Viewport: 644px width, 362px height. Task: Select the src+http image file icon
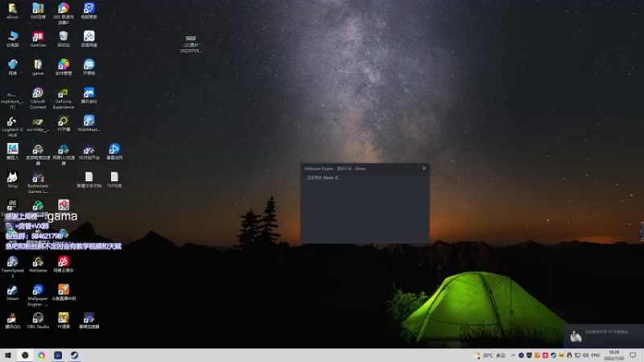(38, 124)
